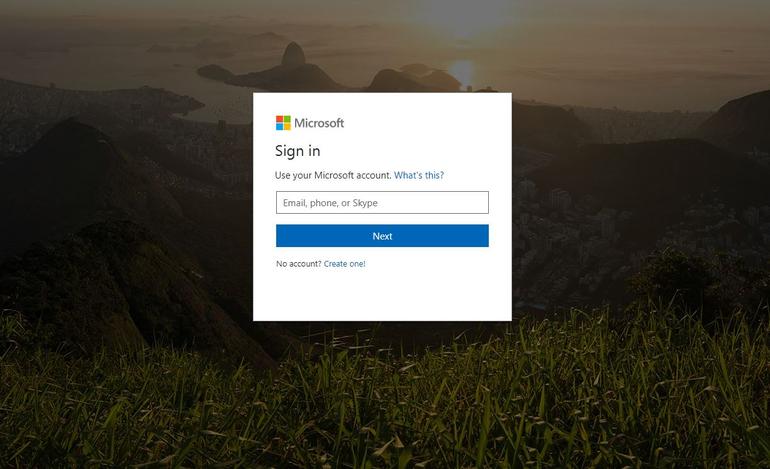Click the green square in Microsoft logo

click(x=287, y=119)
